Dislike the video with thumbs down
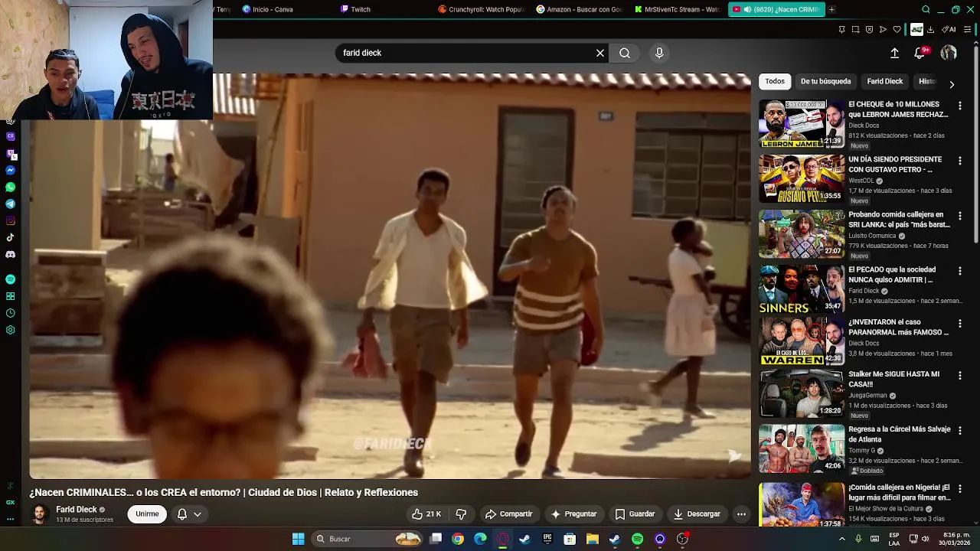 click(x=461, y=514)
